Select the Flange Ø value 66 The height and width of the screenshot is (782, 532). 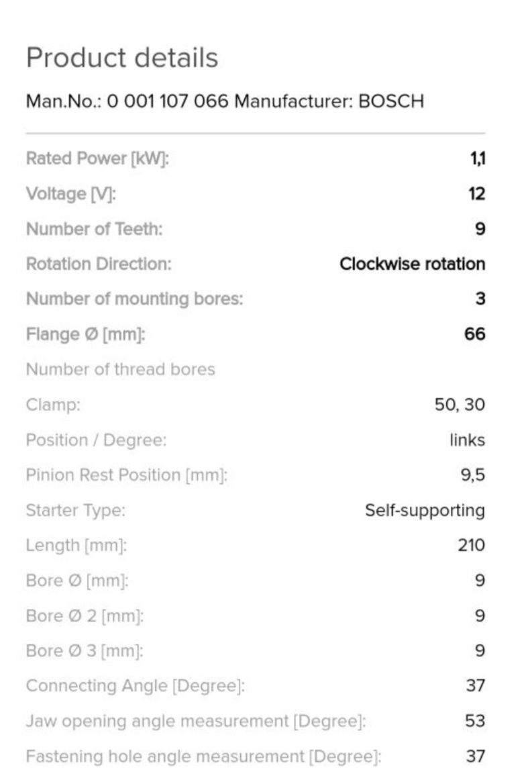(475, 334)
